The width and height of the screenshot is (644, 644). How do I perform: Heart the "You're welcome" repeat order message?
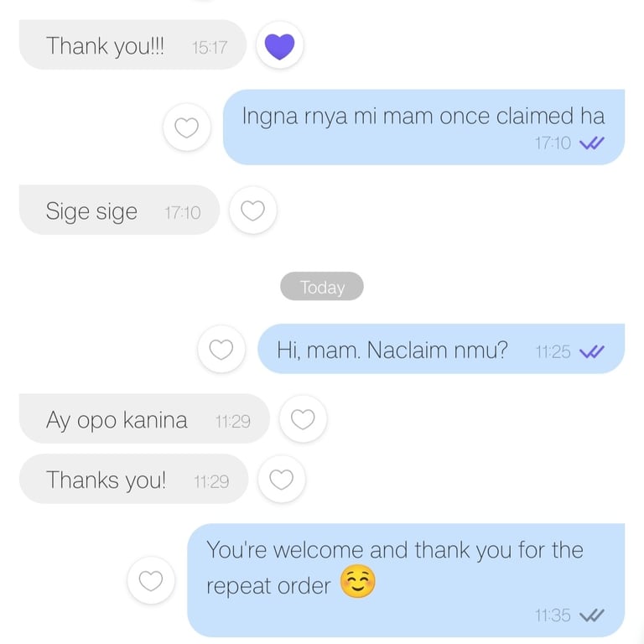click(151, 580)
